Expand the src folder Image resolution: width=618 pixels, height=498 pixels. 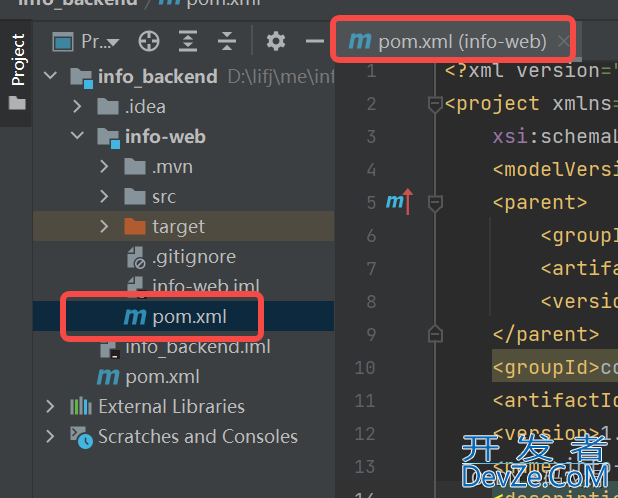click(104, 196)
